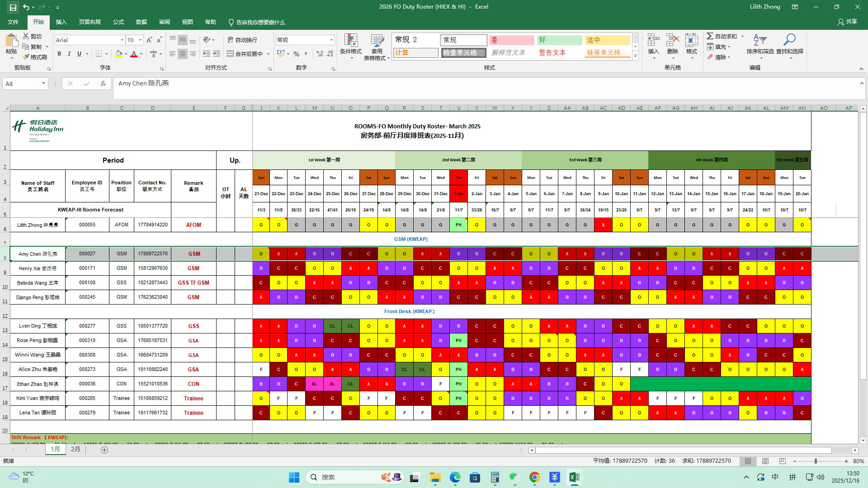This screenshot has width=868, height=488.
Task: Open the 插入 (Insert) ribbon tab
Action: click(61, 22)
